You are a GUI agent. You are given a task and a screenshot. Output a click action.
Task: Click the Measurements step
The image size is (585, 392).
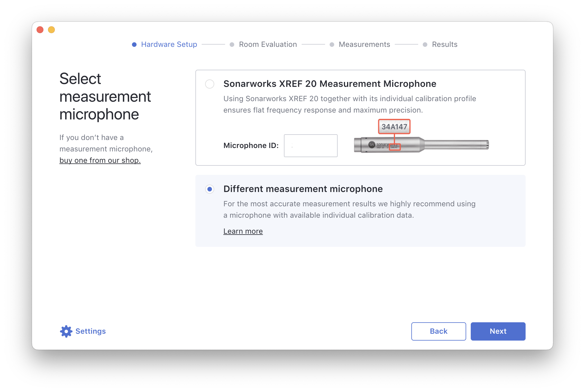click(364, 44)
